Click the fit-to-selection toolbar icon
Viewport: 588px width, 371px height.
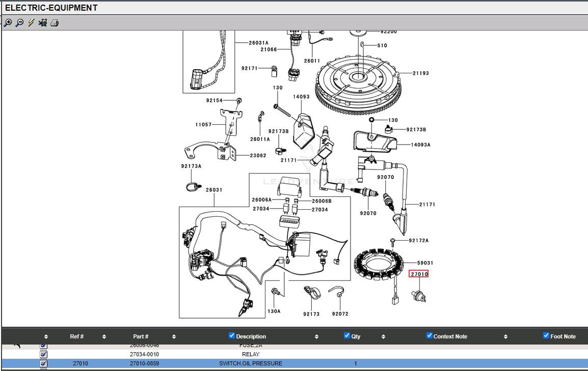coord(43,22)
